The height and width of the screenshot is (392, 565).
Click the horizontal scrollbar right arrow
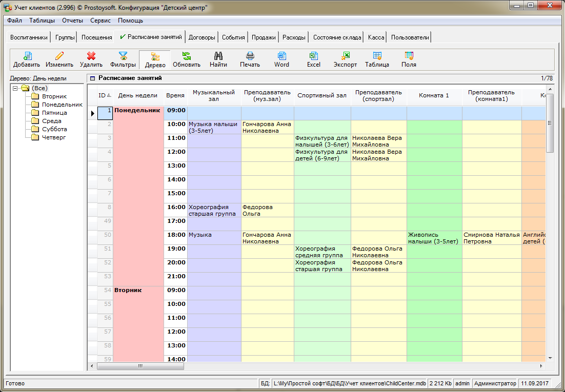point(540,366)
